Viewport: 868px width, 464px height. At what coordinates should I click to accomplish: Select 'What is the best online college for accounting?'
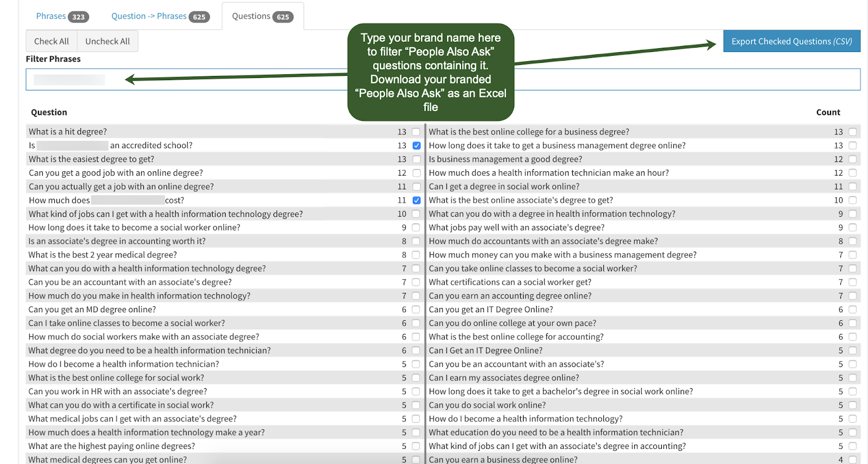852,337
